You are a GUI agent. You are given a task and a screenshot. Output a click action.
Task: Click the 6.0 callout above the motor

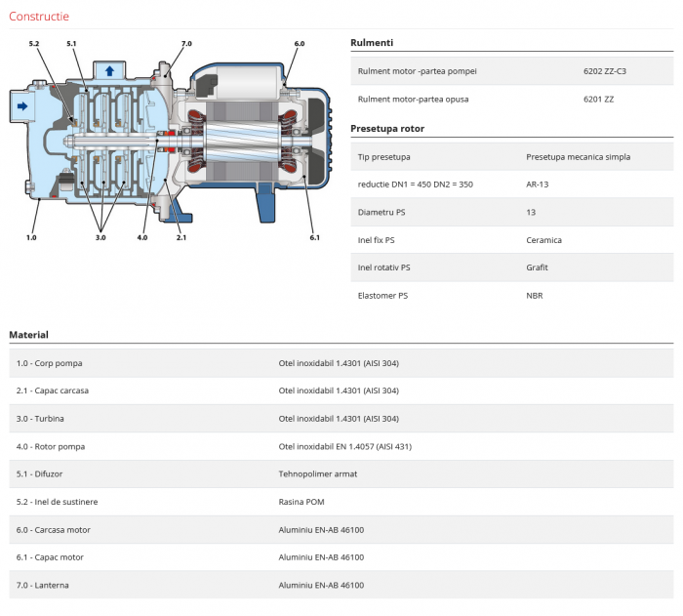pyautogui.click(x=300, y=44)
